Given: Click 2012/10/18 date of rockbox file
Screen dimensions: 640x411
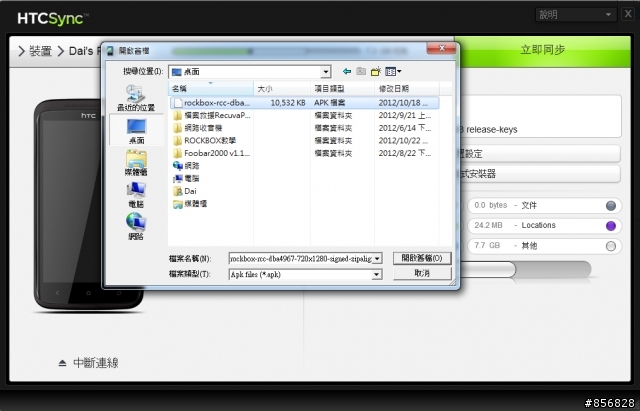Looking at the screenshot, I should click(x=403, y=103).
